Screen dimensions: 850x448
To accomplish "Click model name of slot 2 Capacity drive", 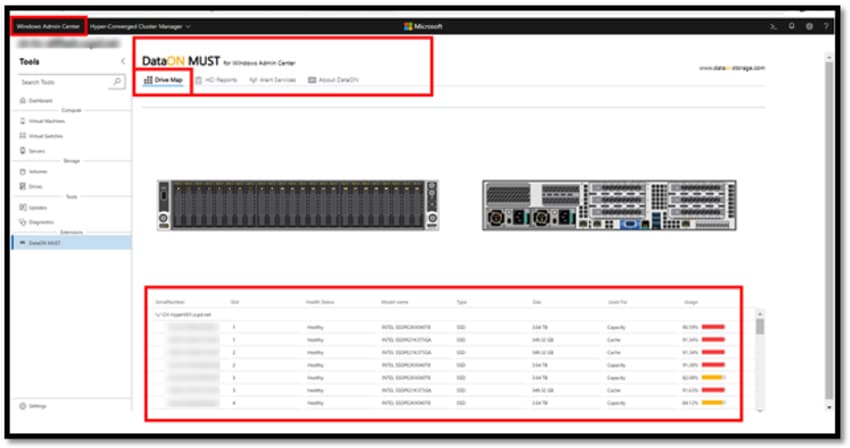I will point(406,365).
